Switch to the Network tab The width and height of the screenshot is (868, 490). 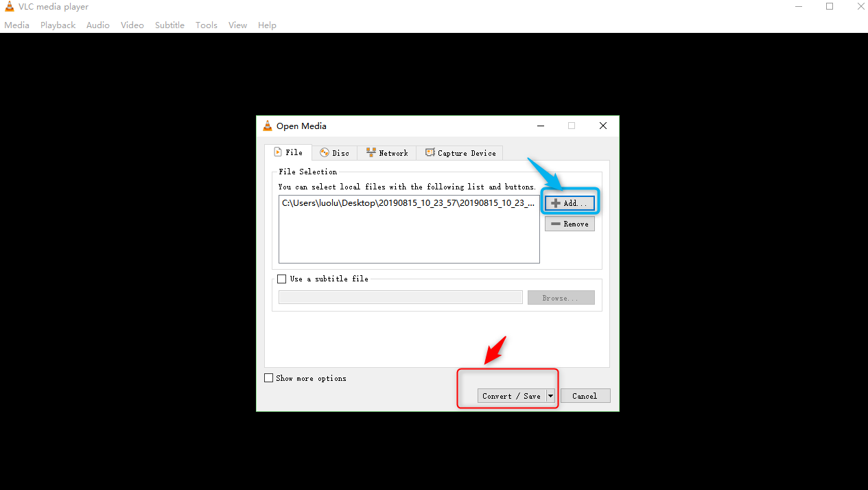click(x=387, y=153)
